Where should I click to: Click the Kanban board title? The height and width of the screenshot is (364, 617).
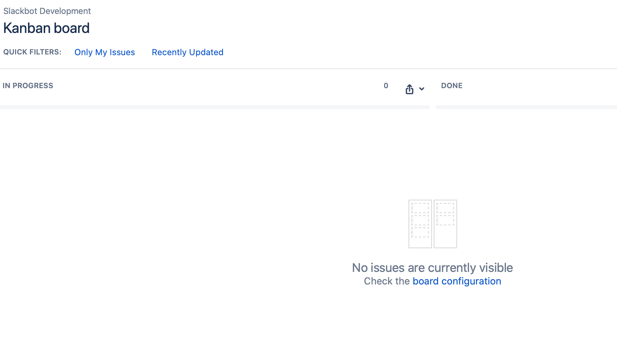click(46, 28)
